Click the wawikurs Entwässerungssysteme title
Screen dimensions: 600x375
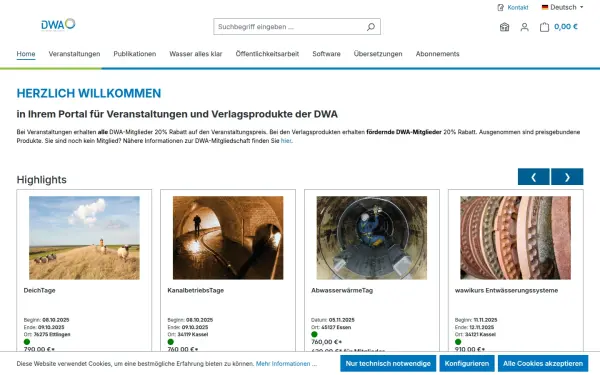(506, 290)
